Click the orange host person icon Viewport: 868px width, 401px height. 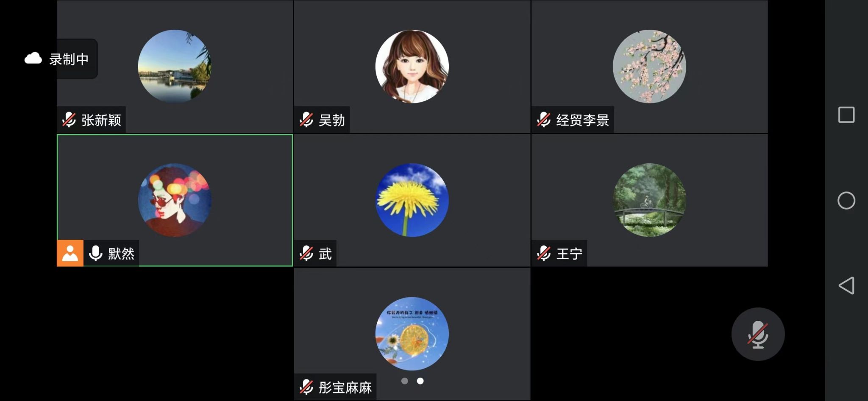pyautogui.click(x=70, y=253)
